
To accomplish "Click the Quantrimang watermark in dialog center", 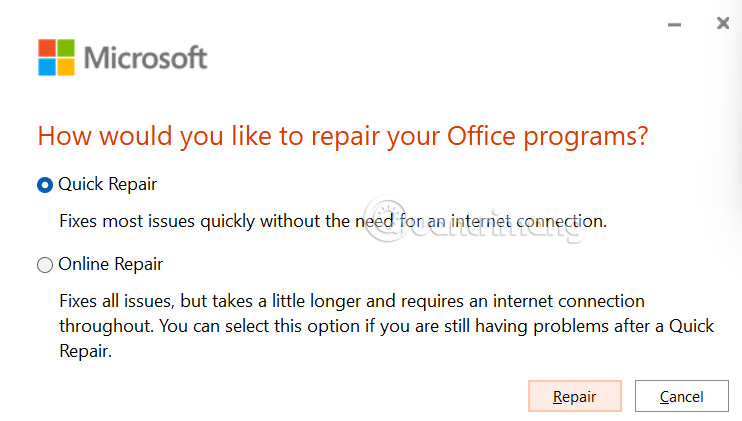I will coord(470,228).
